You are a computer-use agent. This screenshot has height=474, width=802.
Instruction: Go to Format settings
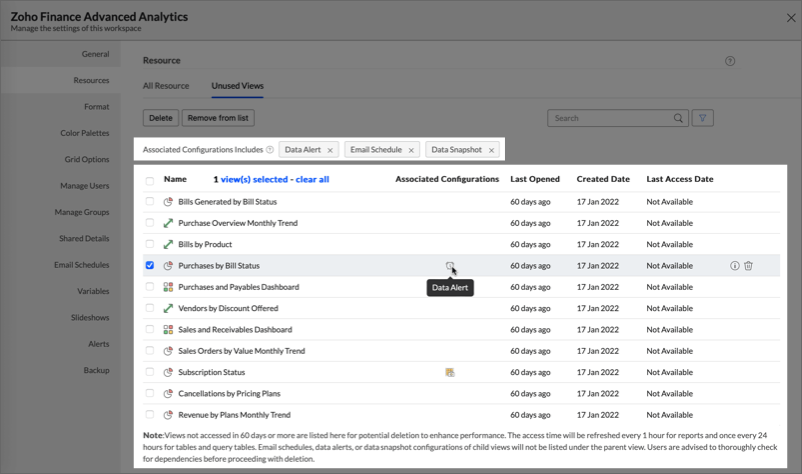[x=60, y=107]
